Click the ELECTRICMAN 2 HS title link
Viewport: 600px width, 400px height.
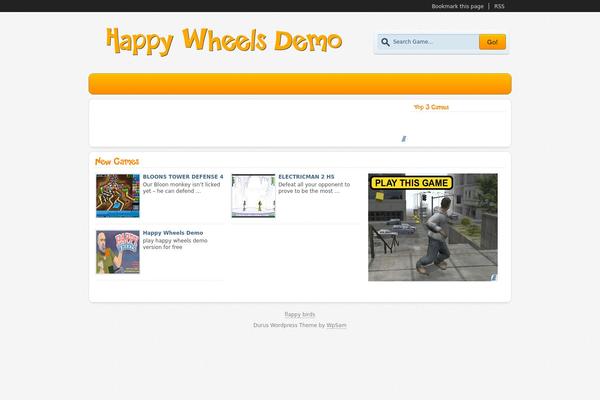click(306, 176)
